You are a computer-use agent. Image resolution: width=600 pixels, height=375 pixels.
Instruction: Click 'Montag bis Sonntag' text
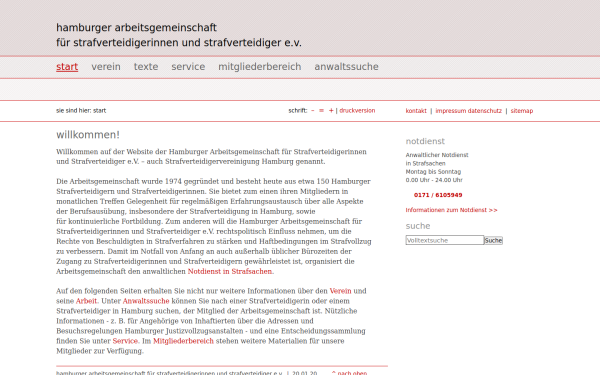(x=433, y=171)
